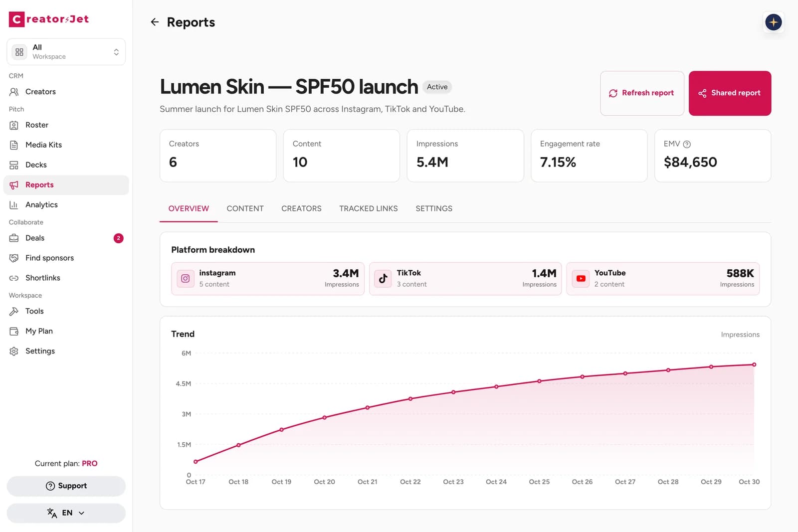Click the EMV $84,650 value
Viewport: 798px width, 532px height.
[690, 162]
